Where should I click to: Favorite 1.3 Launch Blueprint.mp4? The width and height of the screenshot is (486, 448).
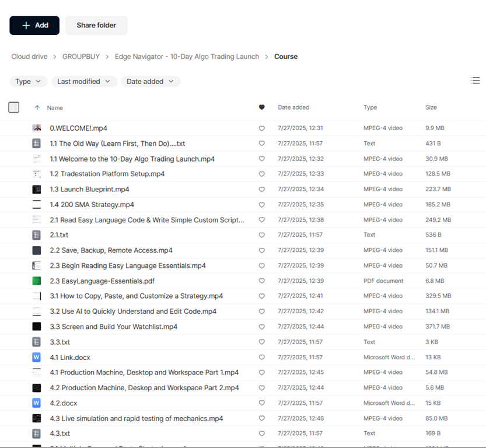pos(261,190)
